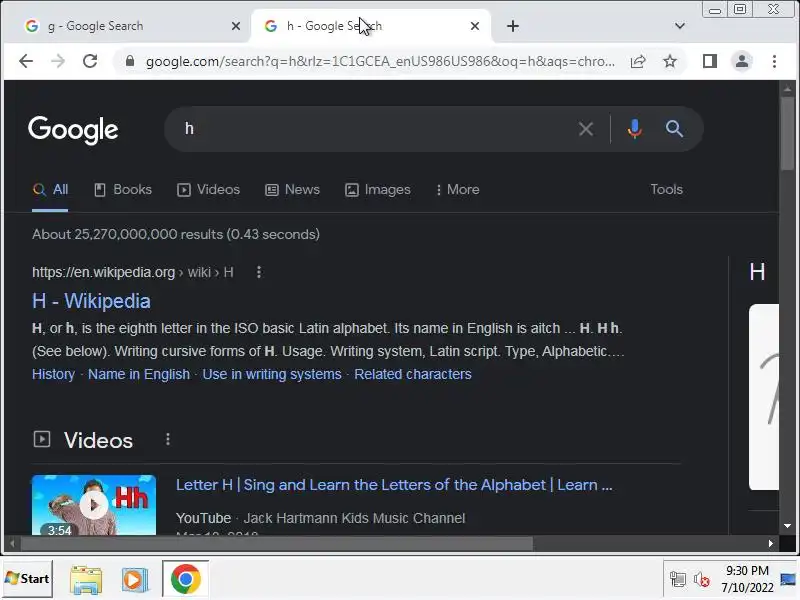Open the Chrome side panel
800x600 pixels.
(710, 61)
